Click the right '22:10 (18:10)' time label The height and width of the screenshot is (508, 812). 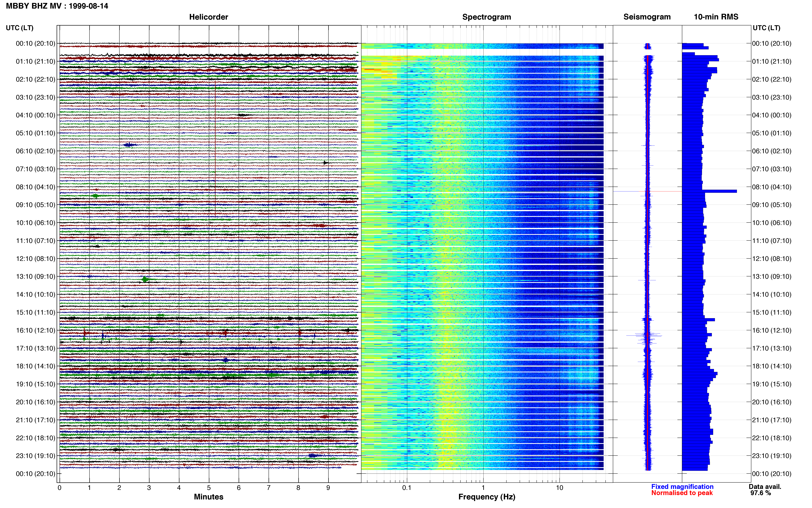tap(772, 438)
